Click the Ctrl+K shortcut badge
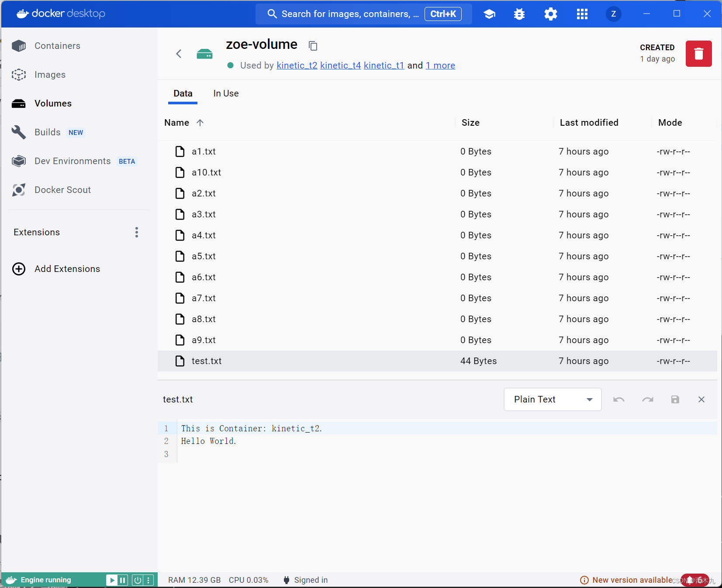 pos(443,14)
